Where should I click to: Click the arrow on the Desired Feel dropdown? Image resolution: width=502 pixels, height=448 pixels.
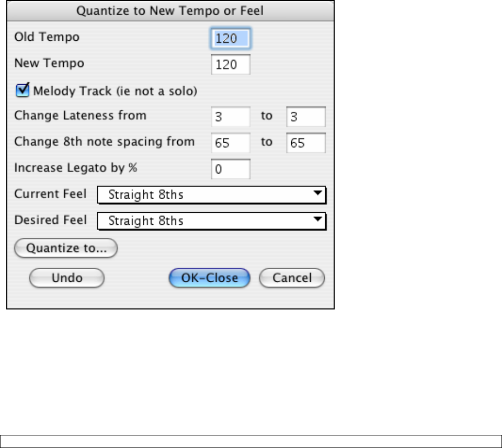coord(317,220)
